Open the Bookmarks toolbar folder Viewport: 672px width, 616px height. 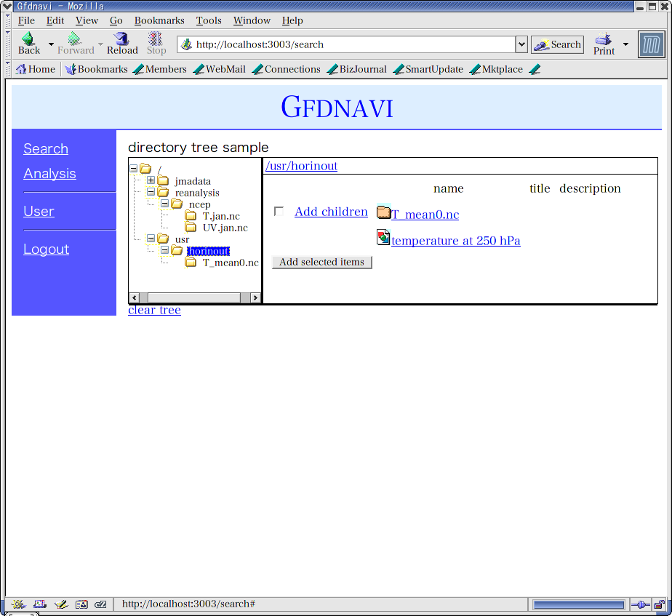pyautogui.click(x=97, y=69)
